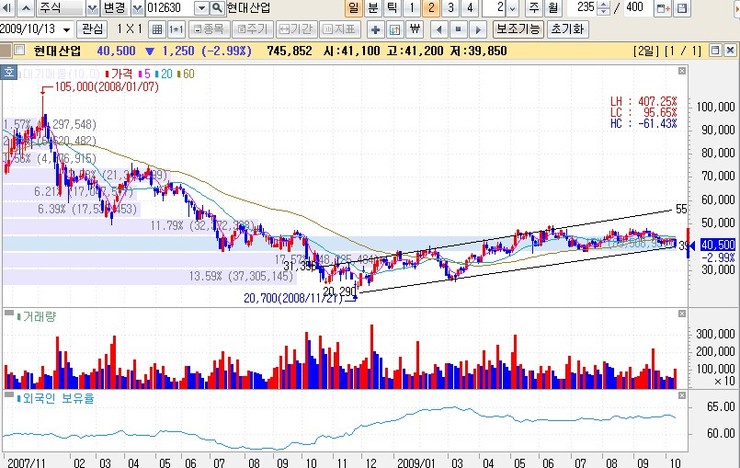Choose interval preset 4
Screen dimensions: 740x468
(x=470, y=8)
